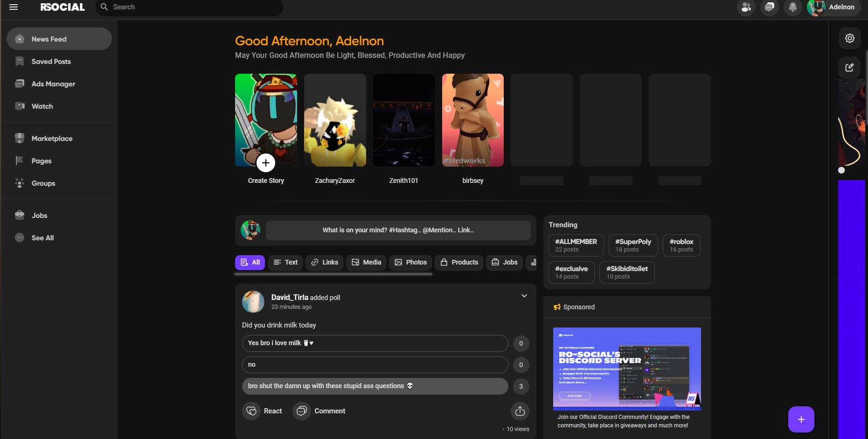Click the 'What is on your mind' field

click(398, 230)
